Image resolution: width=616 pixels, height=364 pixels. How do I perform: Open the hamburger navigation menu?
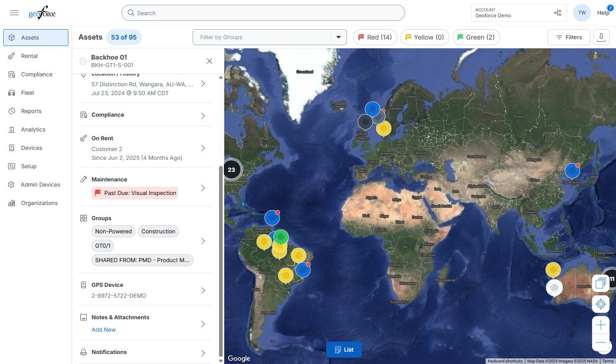[x=14, y=13]
